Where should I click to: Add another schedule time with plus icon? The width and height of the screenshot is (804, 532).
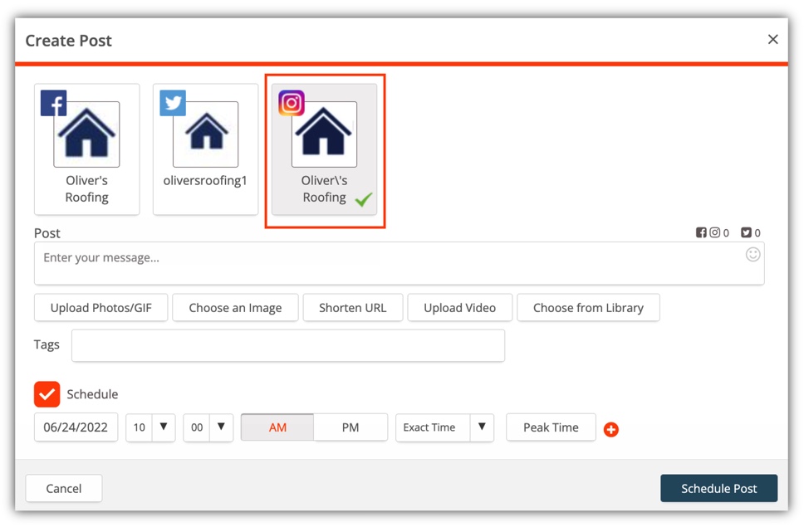(610, 429)
